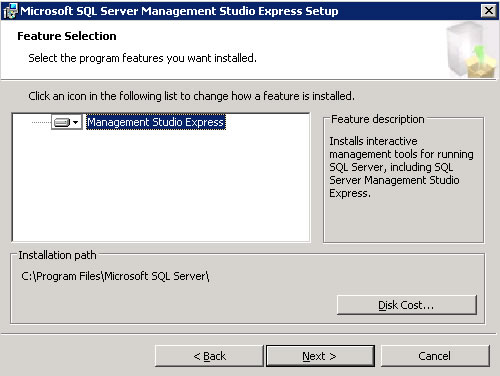Open the Management Studio Express feature install dropdown

tap(66, 122)
